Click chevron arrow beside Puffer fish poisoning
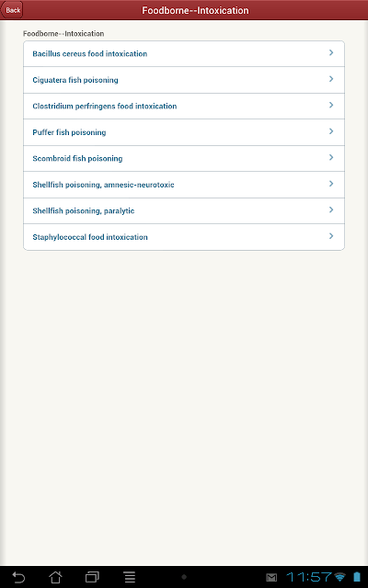Viewport: 368px width, 588px height. pyautogui.click(x=331, y=131)
